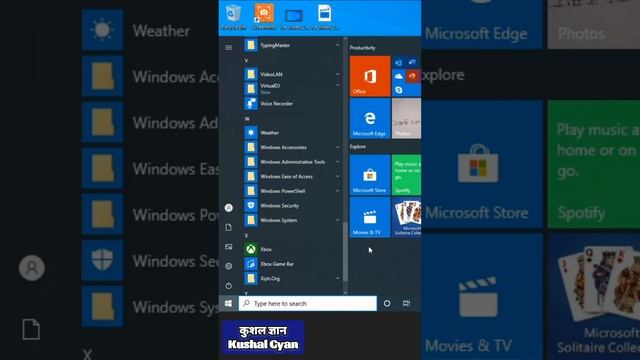Screen dimensions: 640x360
Task: Expand the Windows Ease of Access chevron
Action: pyautogui.click(x=338, y=176)
